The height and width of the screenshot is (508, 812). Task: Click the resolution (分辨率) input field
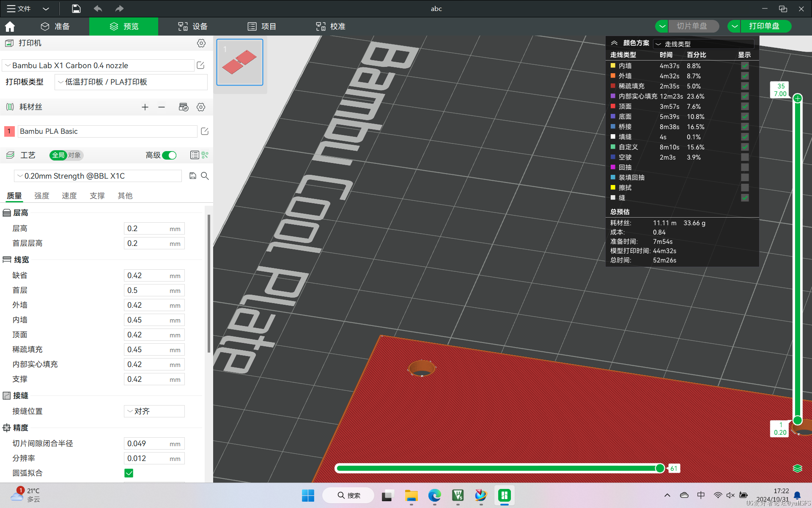pos(154,458)
